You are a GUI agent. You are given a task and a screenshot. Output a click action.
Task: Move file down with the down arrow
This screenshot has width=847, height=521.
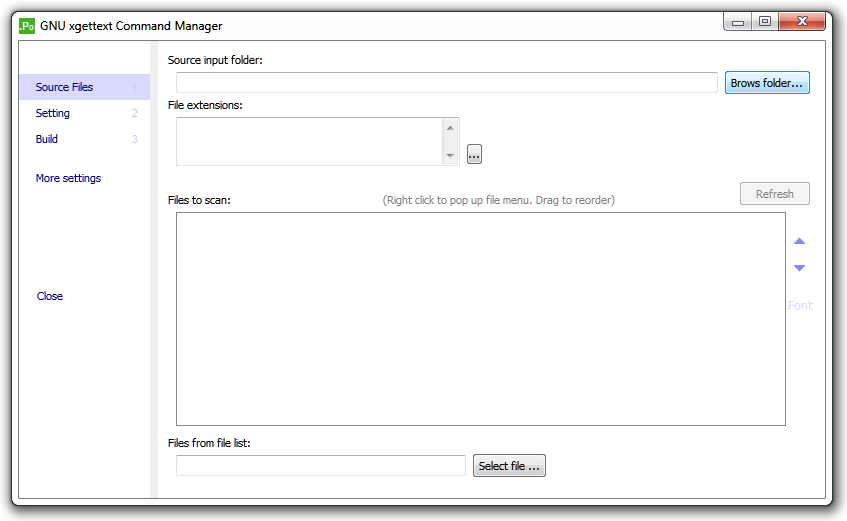click(799, 268)
